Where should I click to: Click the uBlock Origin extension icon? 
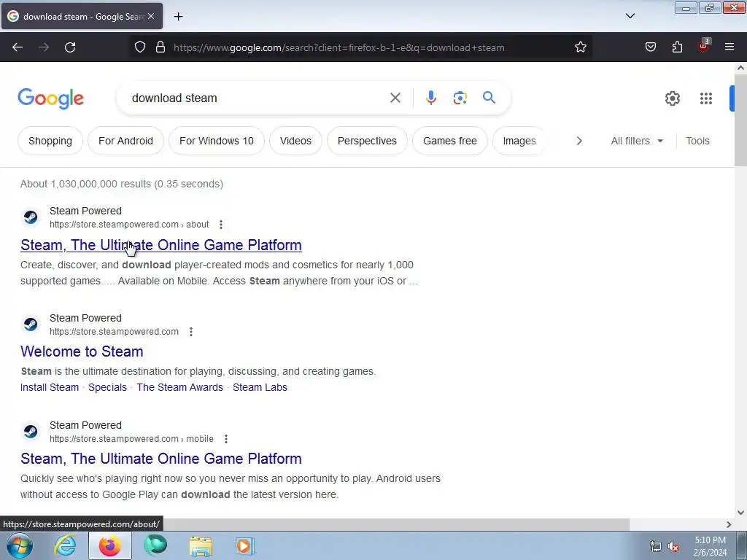pos(703,46)
